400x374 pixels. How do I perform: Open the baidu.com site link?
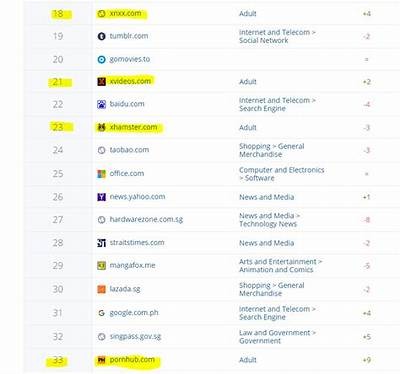(127, 104)
